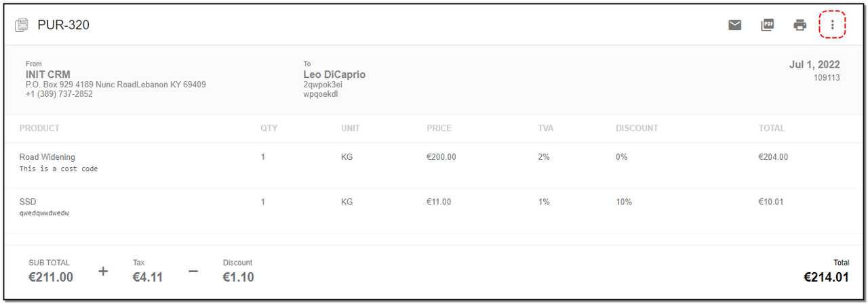Click the Jul 1, 2022 date

814,65
